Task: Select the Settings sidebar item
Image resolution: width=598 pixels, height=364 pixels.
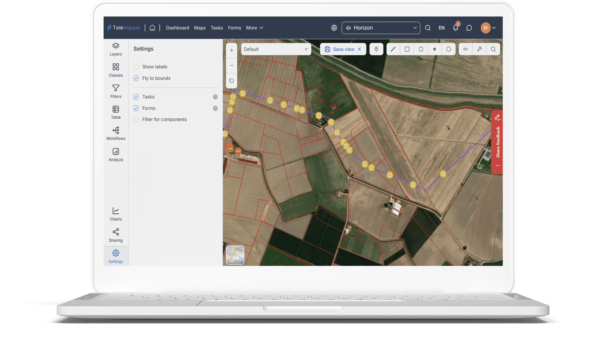Action: [x=116, y=256]
